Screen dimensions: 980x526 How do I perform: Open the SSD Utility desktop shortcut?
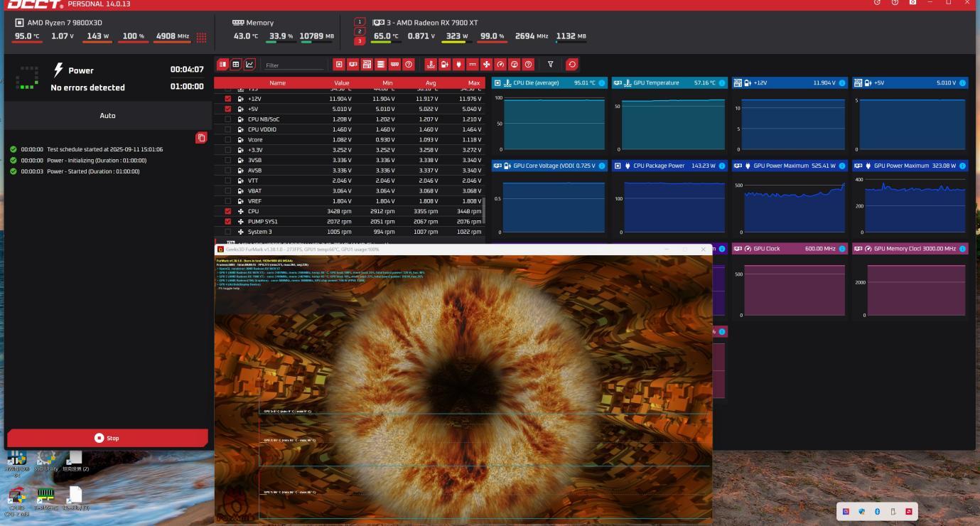tap(46, 461)
